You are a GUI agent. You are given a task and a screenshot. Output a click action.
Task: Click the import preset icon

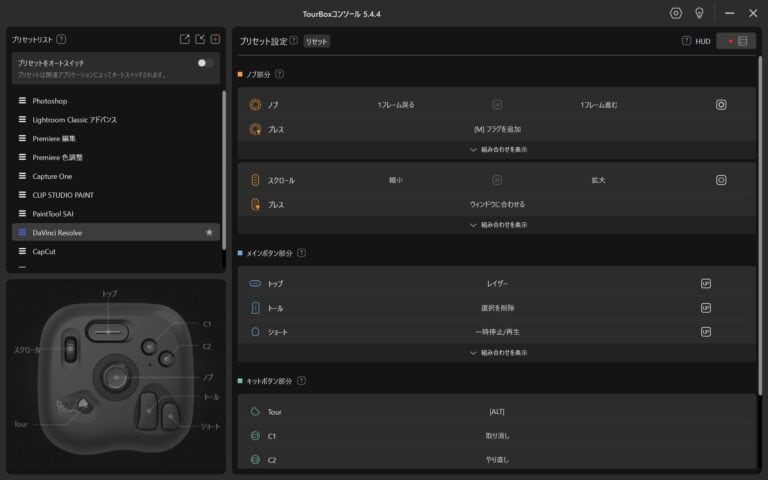point(200,39)
